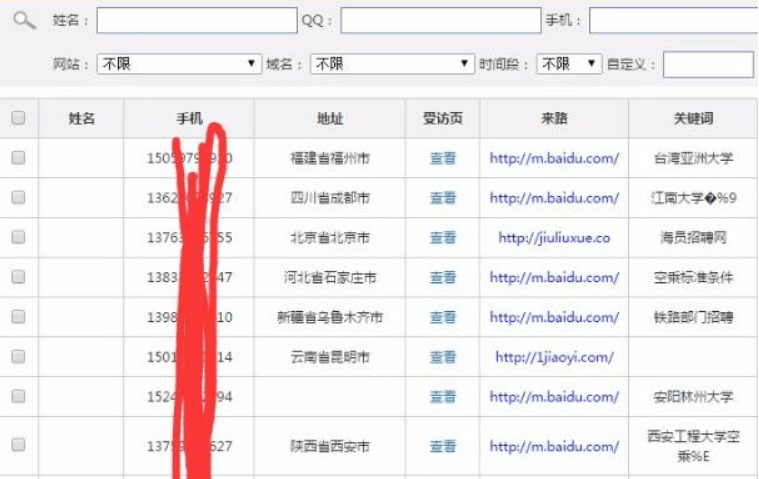The width and height of the screenshot is (759, 479).
Task: Click the address cell 福建省福州市
Action: click(x=330, y=158)
